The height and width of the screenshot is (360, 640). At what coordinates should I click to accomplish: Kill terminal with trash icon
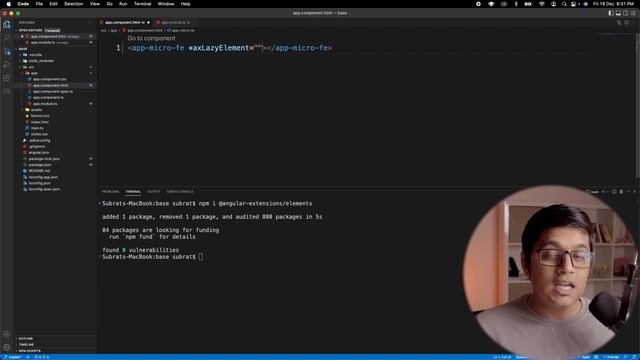[621, 191]
